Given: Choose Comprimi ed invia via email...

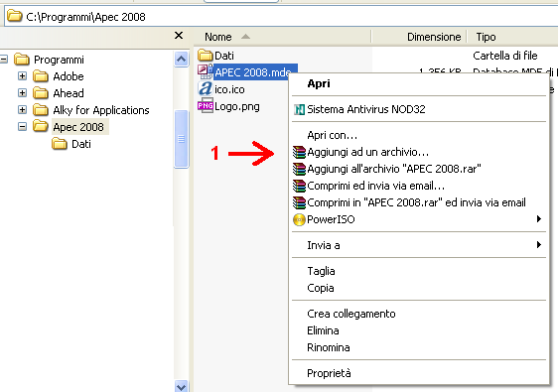Looking at the screenshot, I should tap(419, 186).
